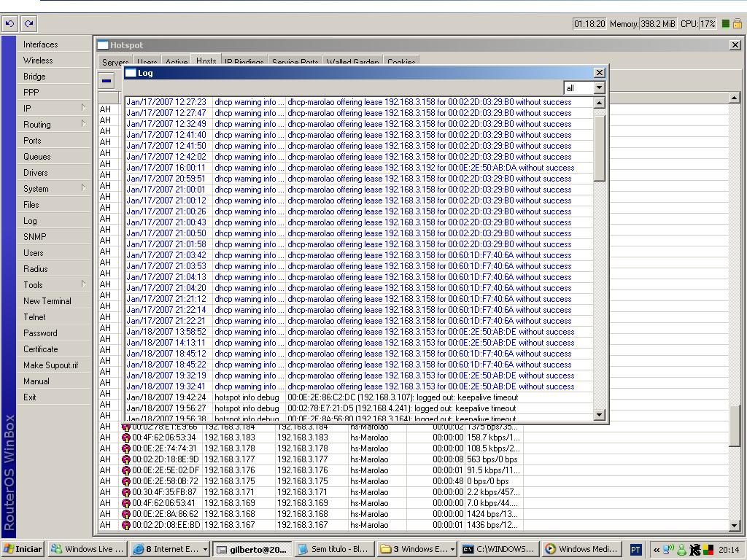Click host icon for 00:02:2D:08:EE:BD
The height and width of the screenshot is (560, 747).
125,525
